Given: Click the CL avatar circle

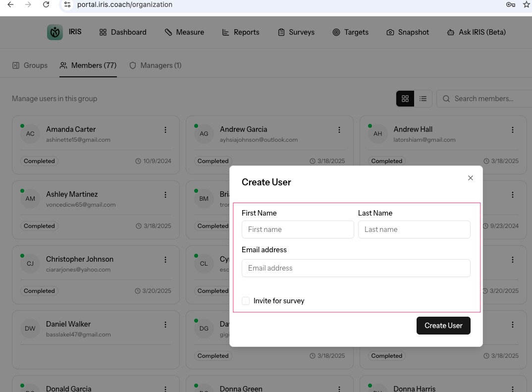Looking at the screenshot, I should (x=204, y=263).
